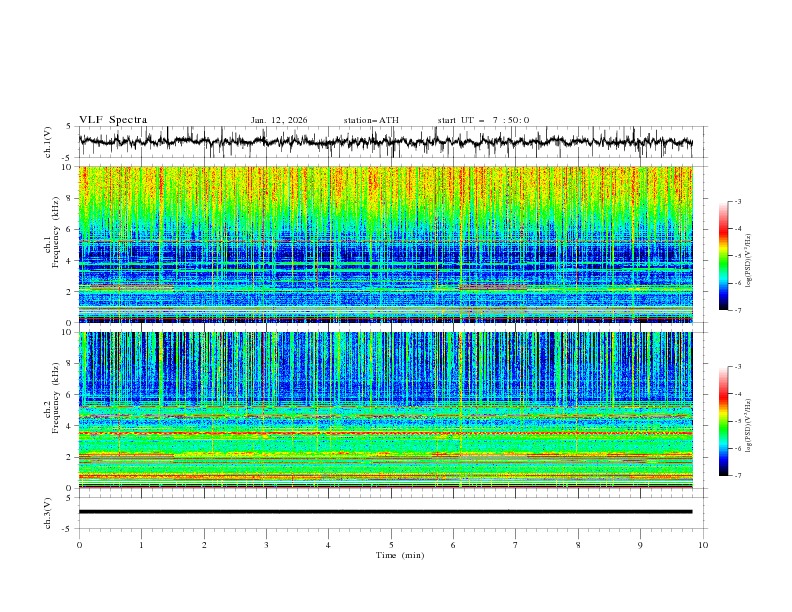The image size is (792, 612).
Task: Click the "ch.3(V)" axis label
Action: click(48, 513)
